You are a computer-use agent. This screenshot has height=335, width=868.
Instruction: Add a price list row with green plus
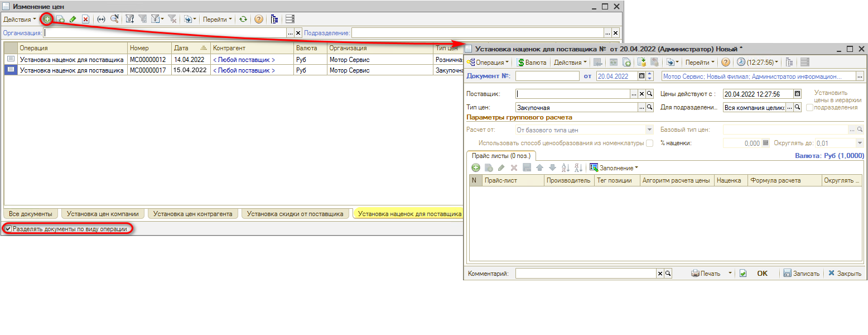pos(476,167)
